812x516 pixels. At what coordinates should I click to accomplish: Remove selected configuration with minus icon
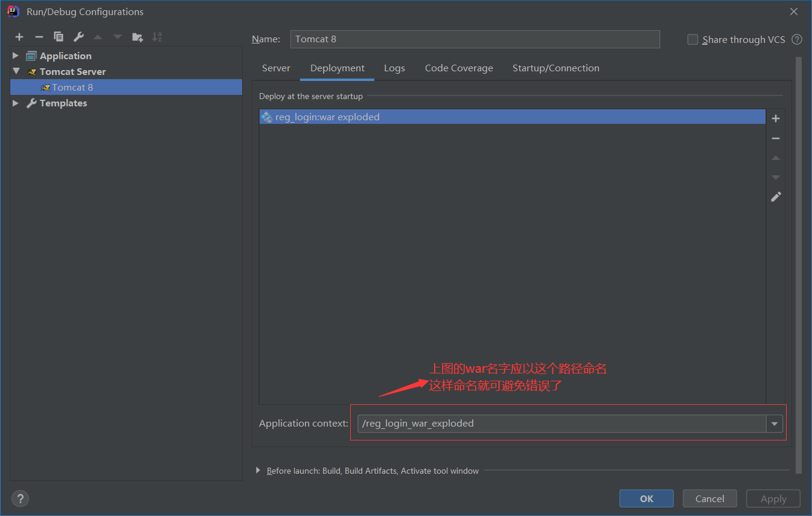(39, 37)
